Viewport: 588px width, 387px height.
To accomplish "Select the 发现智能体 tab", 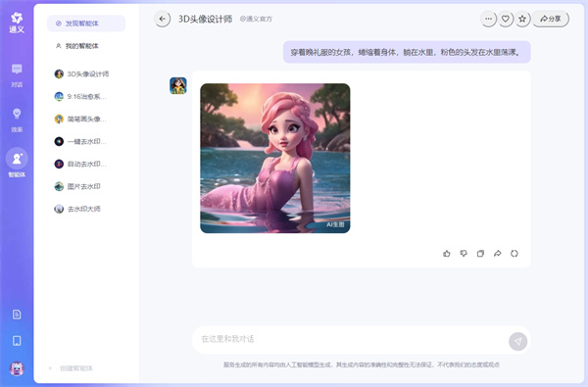I will pyautogui.click(x=86, y=24).
